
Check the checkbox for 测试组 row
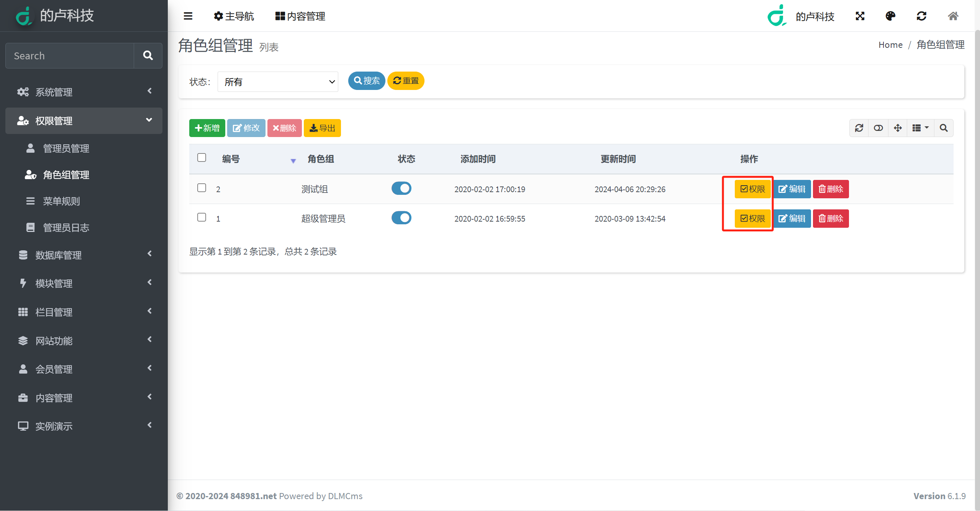202,188
